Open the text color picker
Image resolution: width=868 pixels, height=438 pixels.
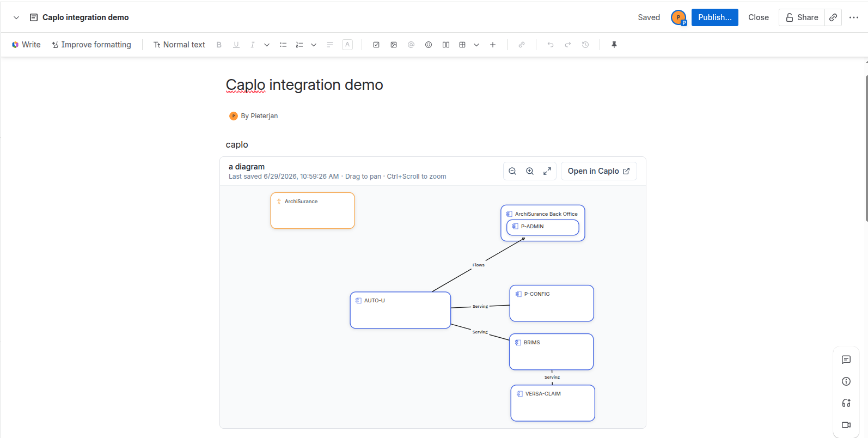pos(347,45)
